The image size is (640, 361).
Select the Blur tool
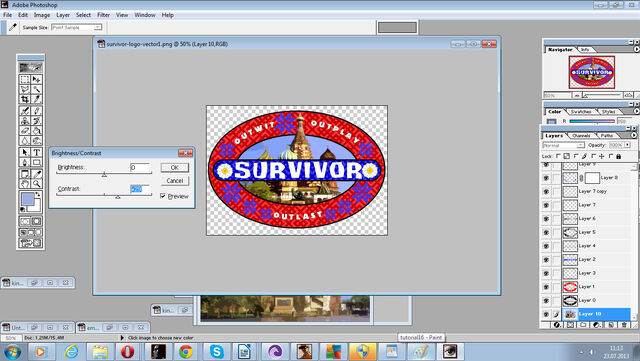point(25,141)
